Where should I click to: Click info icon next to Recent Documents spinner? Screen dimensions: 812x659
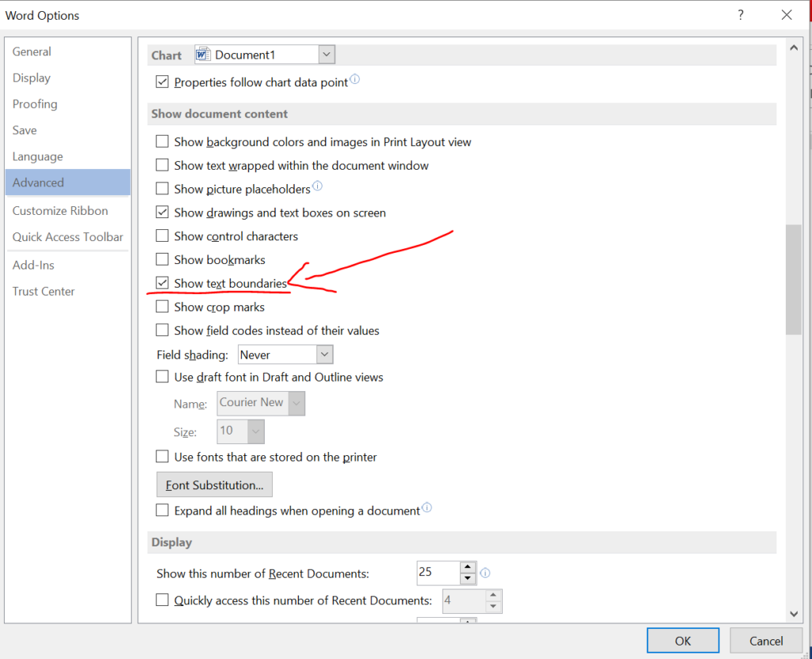(x=485, y=573)
